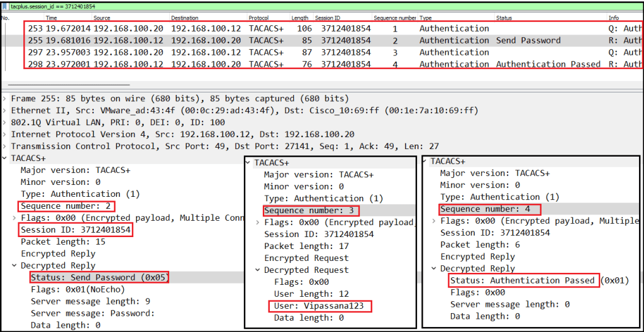The height and width of the screenshot is (332, 644).
Task: Sort packets by the Time column header
Action: [52, 18]
